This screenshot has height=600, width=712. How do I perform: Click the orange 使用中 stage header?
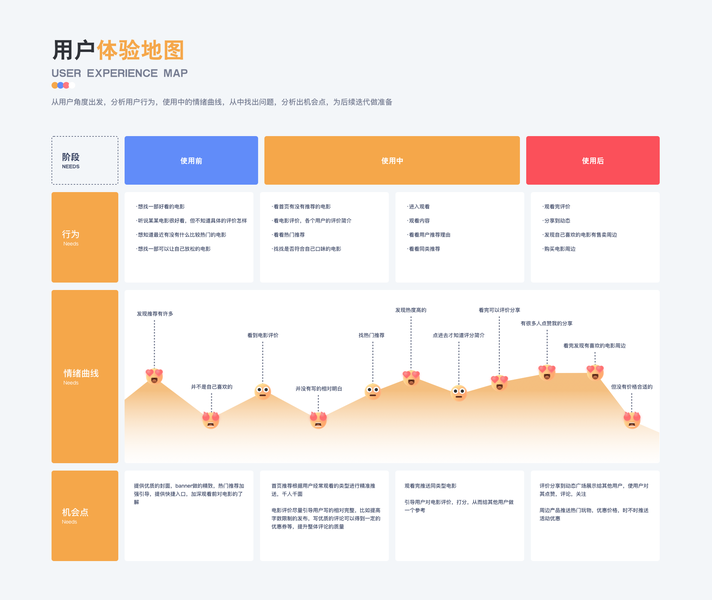point(392,160)
